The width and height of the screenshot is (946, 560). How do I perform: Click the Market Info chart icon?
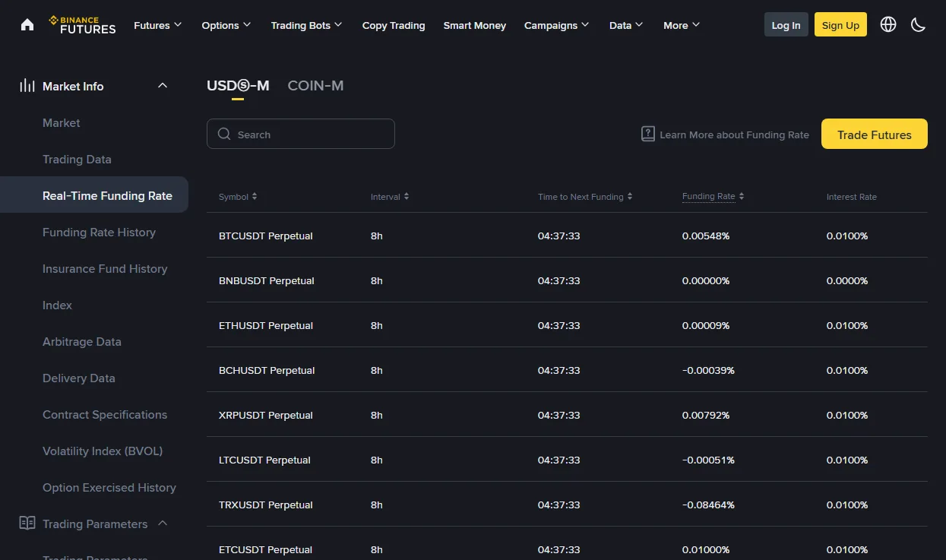tap(27, 86)
